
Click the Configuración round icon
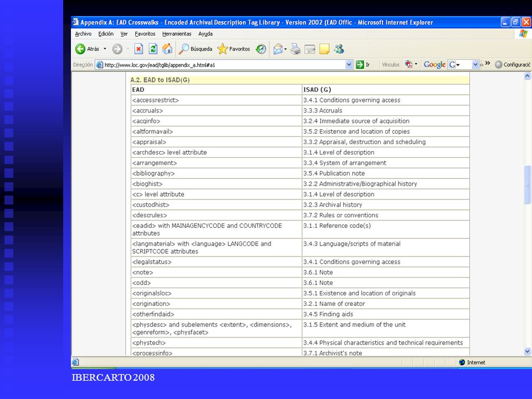498,64
